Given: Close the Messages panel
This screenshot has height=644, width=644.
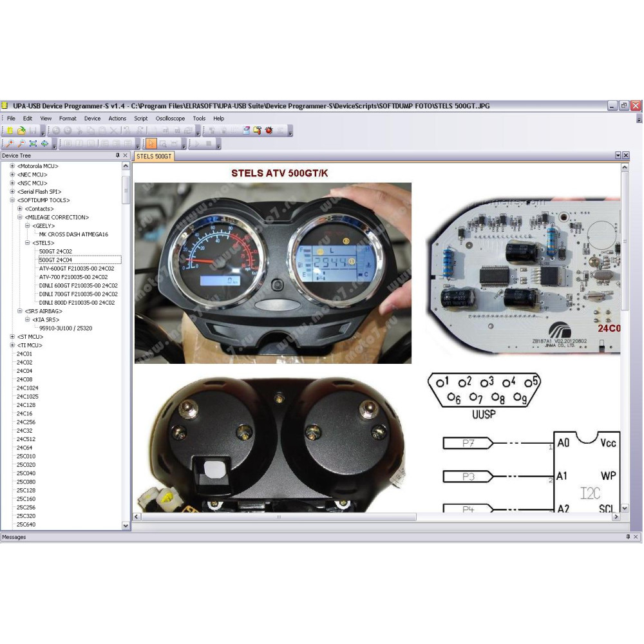Looking at the screenshot, I should (636, 536).
